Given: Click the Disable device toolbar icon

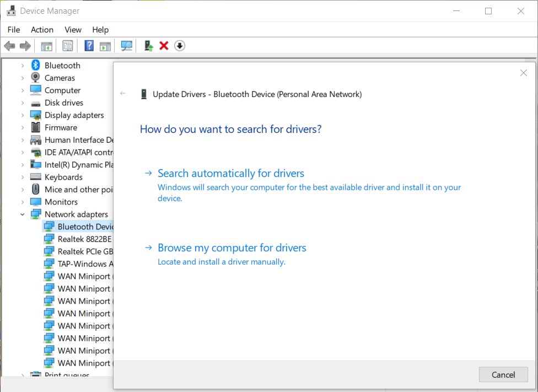Looking at the screenshot, I should tap(180, 45).
